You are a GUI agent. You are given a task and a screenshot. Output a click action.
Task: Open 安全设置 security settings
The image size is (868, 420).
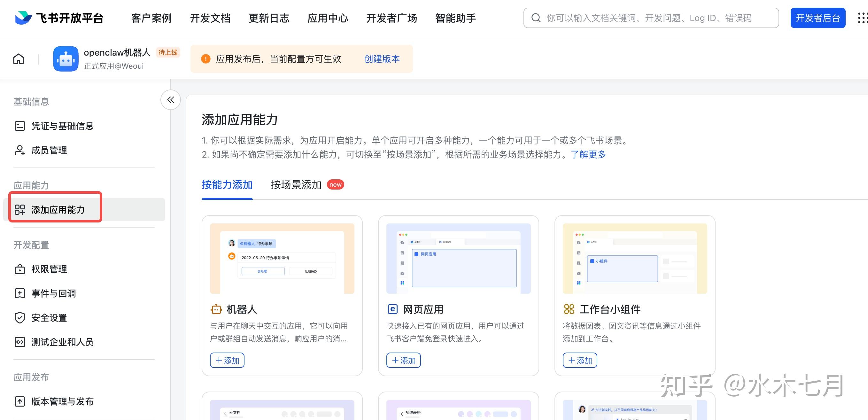[49, 318]
